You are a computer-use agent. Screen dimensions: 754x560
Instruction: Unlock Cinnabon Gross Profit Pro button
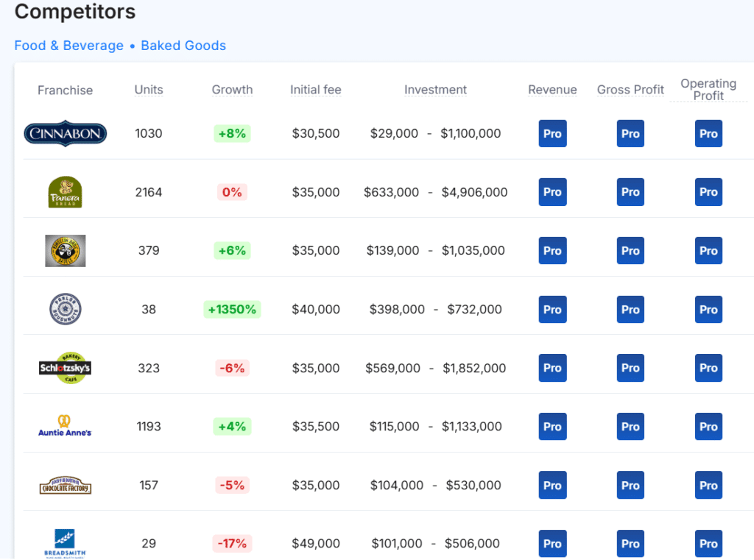point(630,134)
